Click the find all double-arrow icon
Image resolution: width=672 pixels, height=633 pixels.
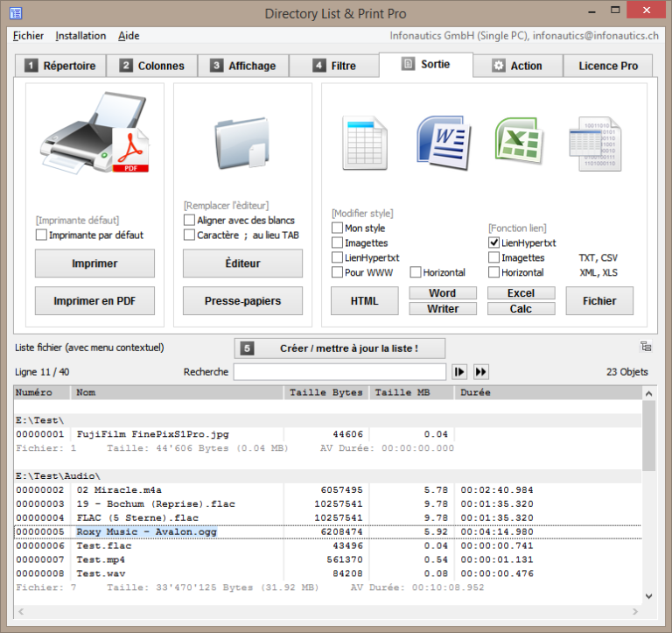pos(481,372)
